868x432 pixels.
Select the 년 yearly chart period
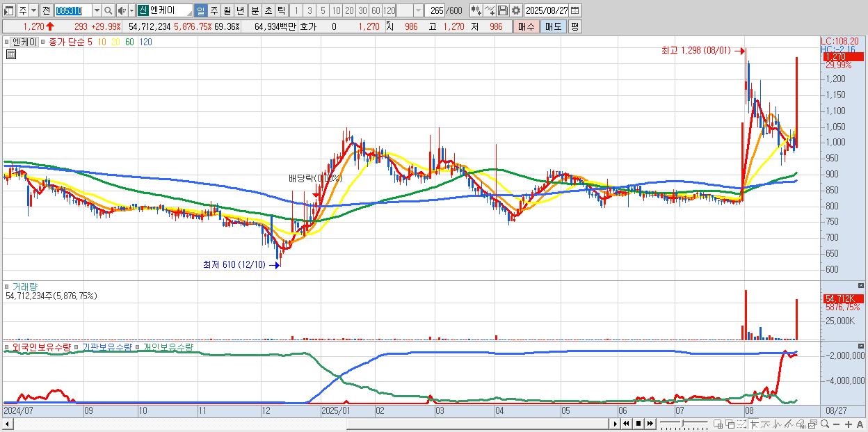(x=240, y=10)
